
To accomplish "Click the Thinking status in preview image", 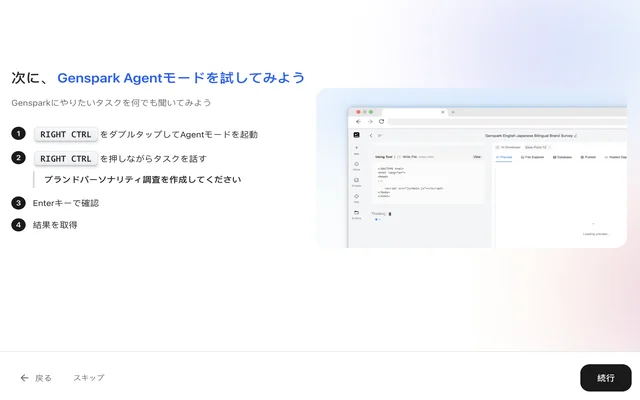I will pyautogui.click(x=381, y=213).
